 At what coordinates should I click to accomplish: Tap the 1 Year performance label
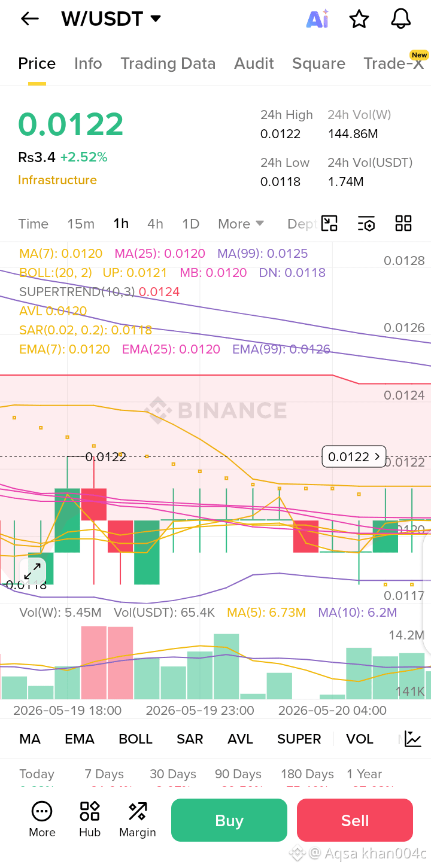[x=365, y=774]
